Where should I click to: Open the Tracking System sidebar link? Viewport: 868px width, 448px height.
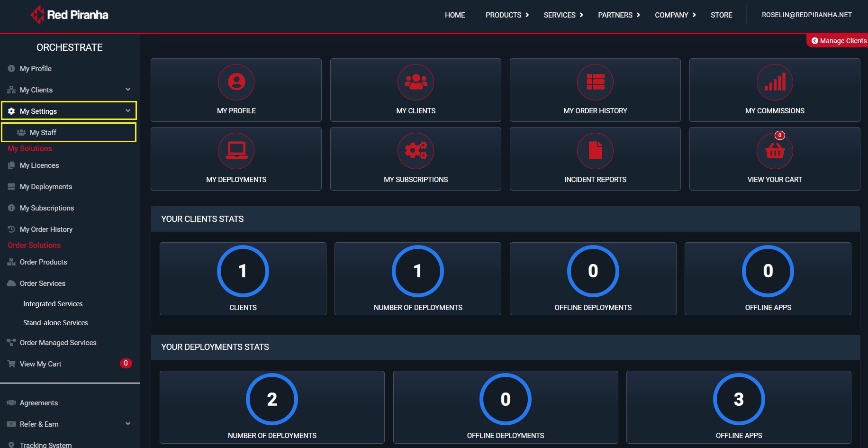pos(46,445)
